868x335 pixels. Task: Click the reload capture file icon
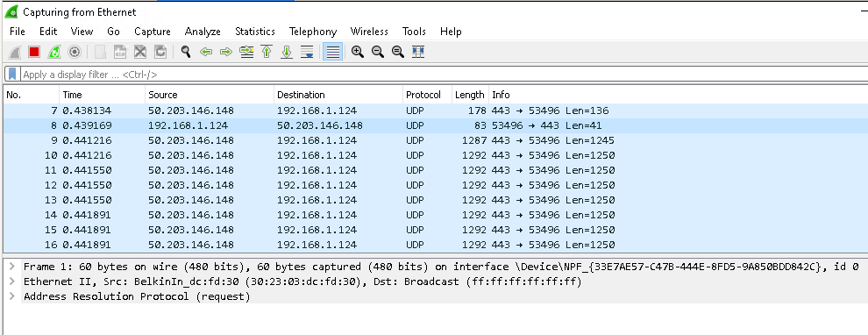tap(160, 52)
